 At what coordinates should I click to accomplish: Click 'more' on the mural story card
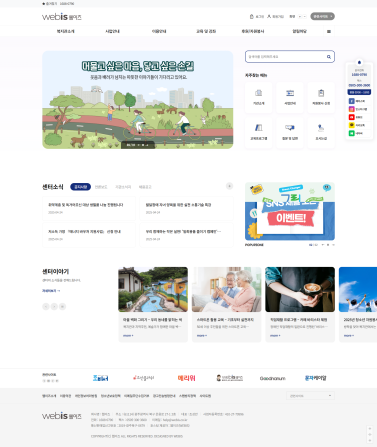tap(128, 335)
